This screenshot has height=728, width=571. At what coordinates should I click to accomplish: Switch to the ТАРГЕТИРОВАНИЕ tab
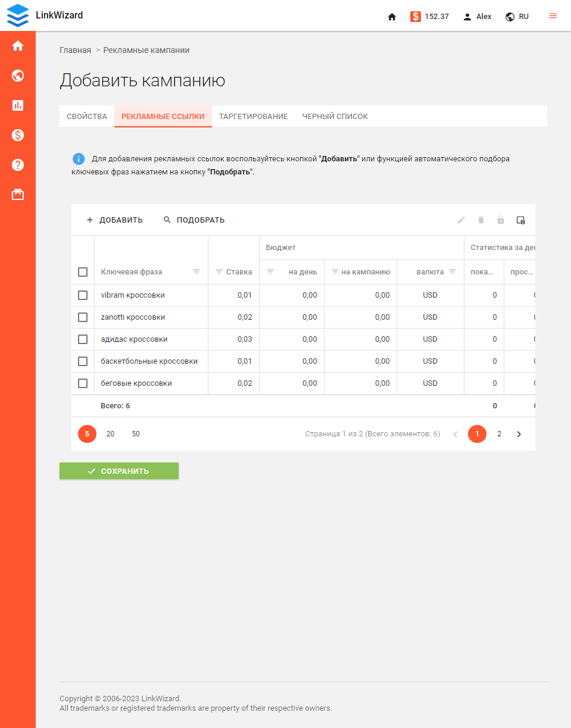tap(253, 116)
